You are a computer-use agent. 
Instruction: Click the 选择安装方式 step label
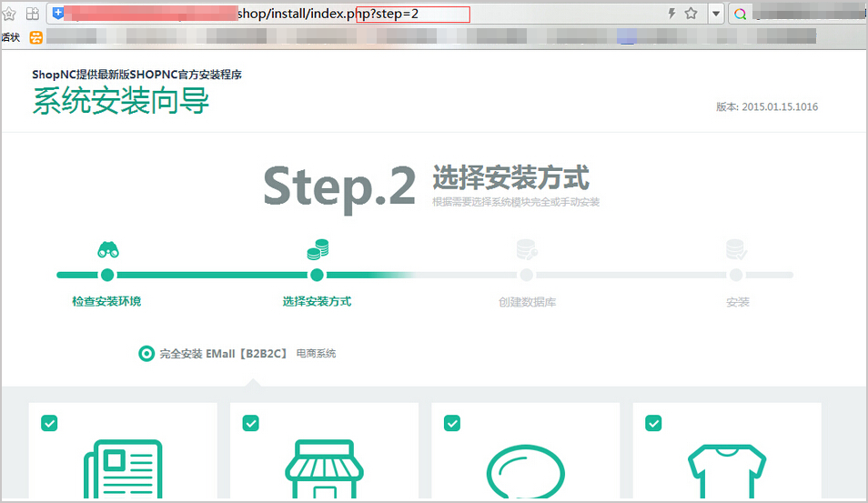317,301
